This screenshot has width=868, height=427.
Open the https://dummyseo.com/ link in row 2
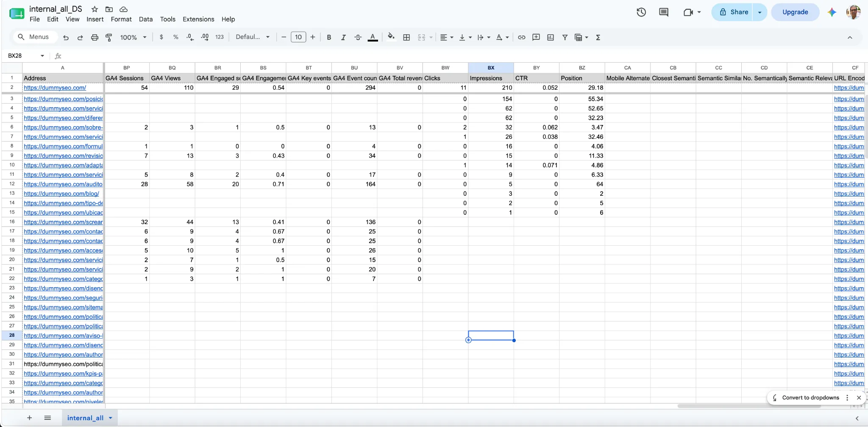pyautogui.click(x=55, y=88)
